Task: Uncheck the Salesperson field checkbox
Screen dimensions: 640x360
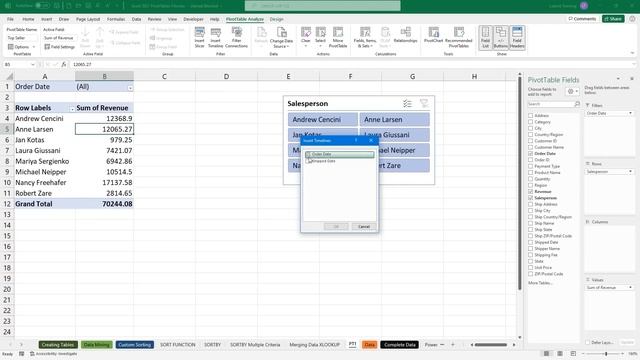Action: coord(531,198)
